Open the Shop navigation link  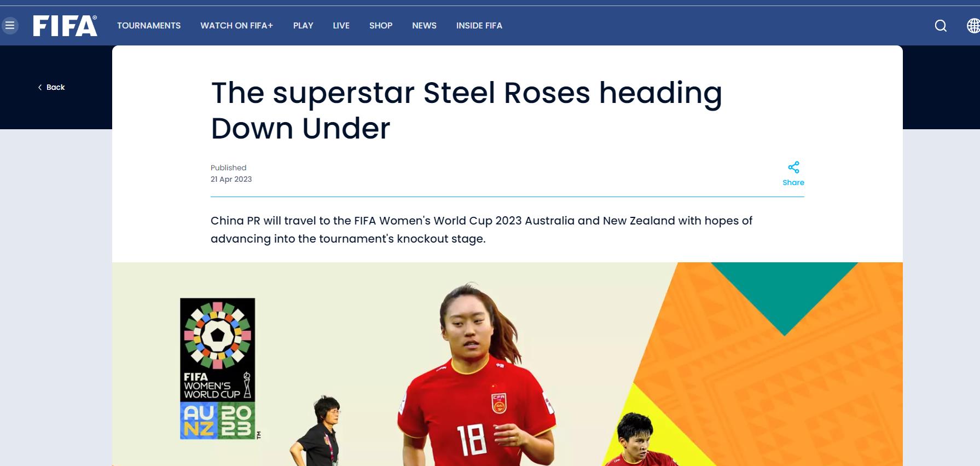point(381,26)
